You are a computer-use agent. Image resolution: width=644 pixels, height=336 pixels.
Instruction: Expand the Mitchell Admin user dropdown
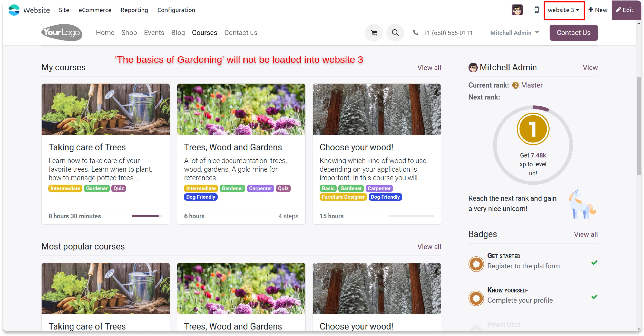coord(514,33)
